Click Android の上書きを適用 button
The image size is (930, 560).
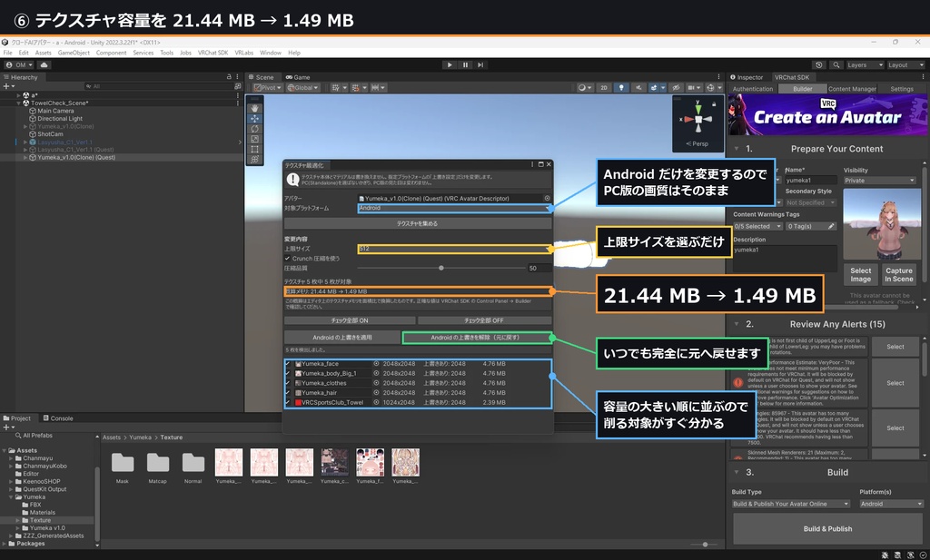342,338
